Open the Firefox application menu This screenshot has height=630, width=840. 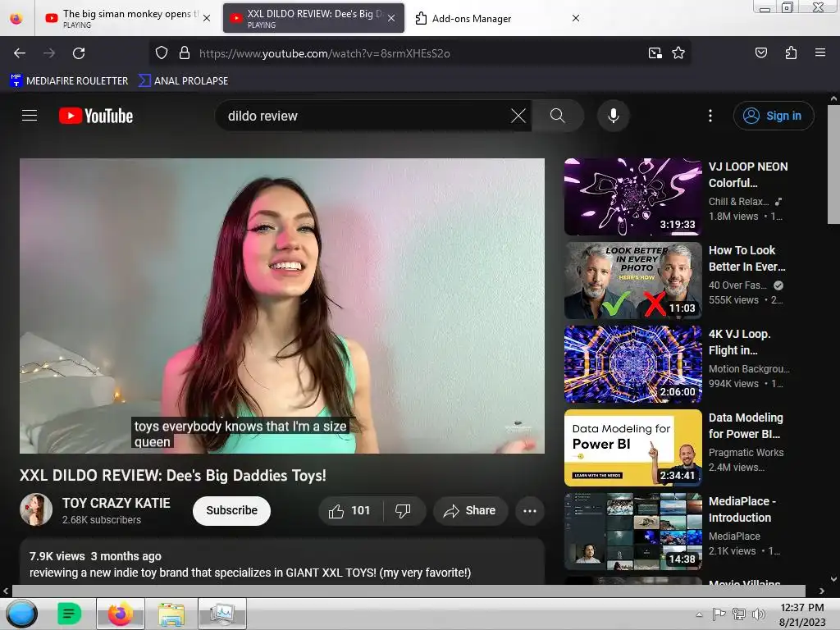pos(819,52)
